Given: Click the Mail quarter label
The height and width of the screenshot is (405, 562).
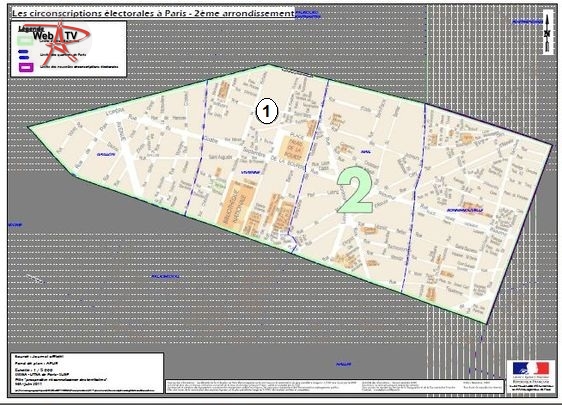Looking at the screenshot, I should [x=366, y=152].
